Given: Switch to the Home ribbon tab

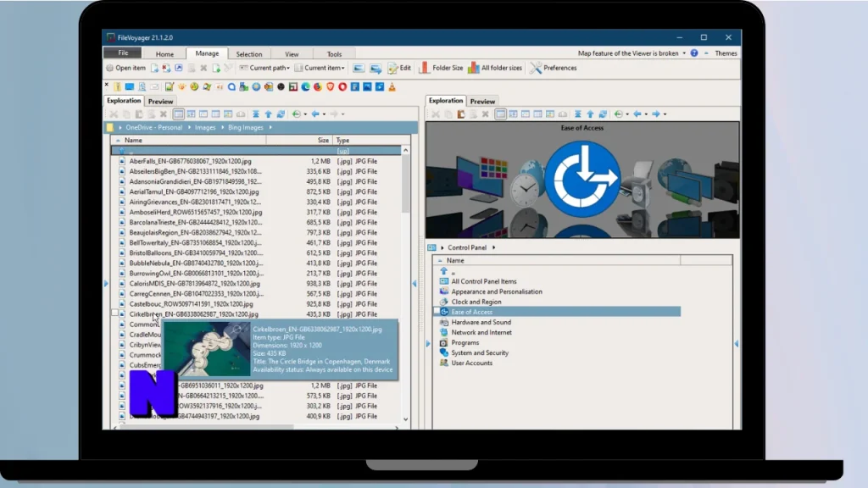Looking at the screenshot, I should pos(164,54).
